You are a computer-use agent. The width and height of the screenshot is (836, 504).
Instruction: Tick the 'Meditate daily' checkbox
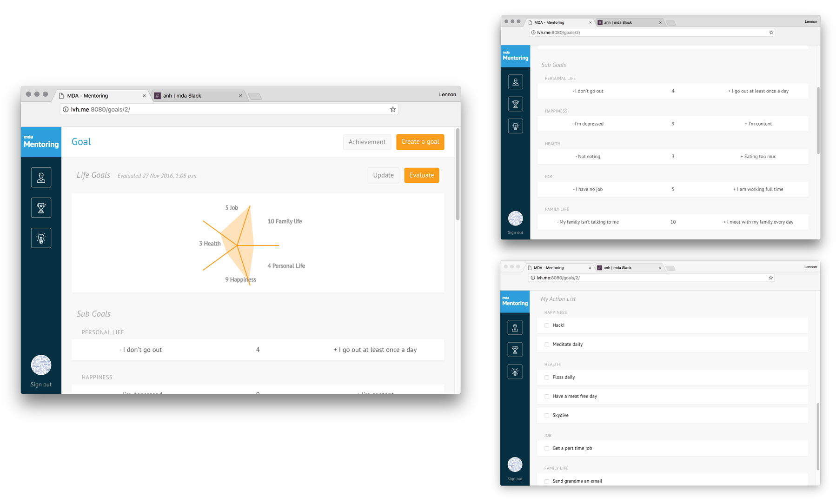click(547, 345)
